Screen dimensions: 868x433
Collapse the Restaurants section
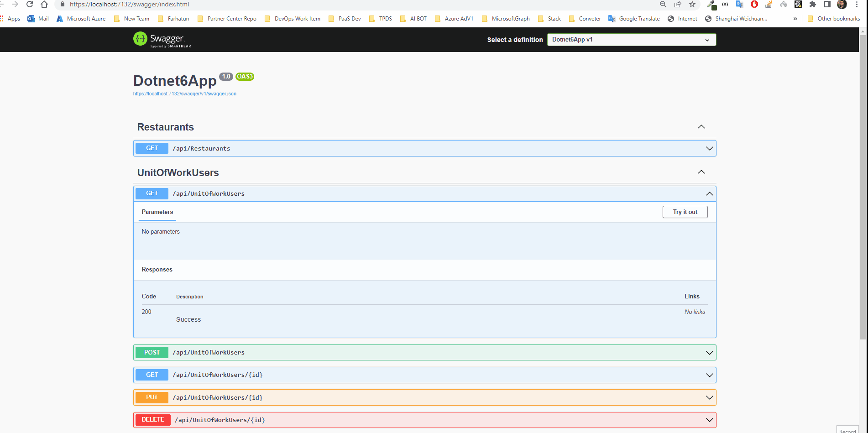[701, 127]
